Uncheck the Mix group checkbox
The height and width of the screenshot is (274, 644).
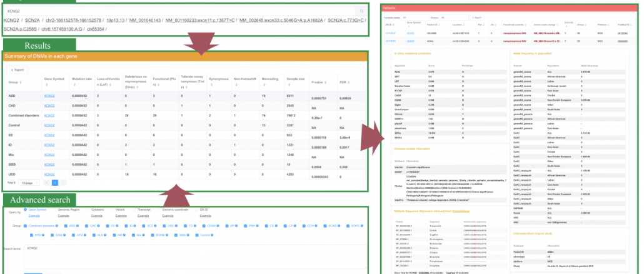pyautogui.click(x=133, y=235)
